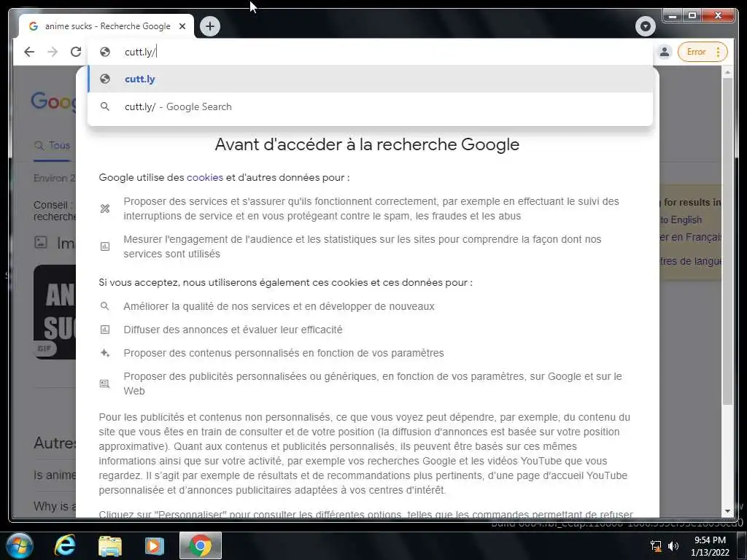Choose 'cutt.ly/ - Google Search' suggestion
The image size is (747, 560).
tap(370, 106)
